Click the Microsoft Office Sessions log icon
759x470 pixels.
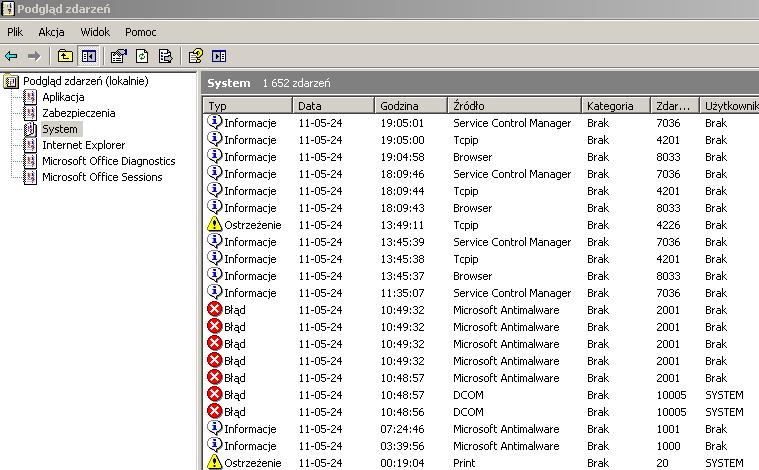[x=30, y=177]
